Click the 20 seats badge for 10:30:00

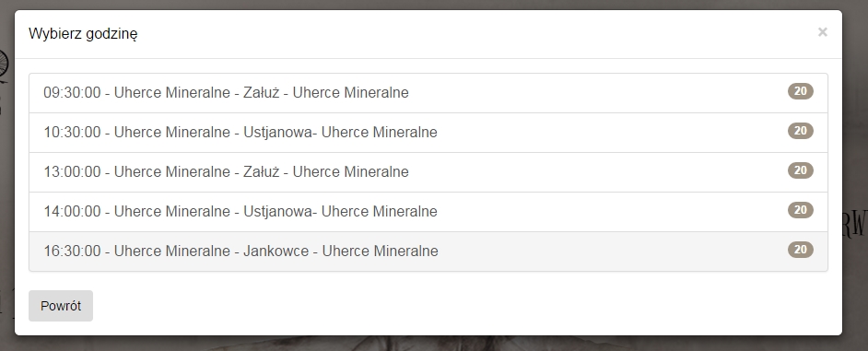pos(801,131)
